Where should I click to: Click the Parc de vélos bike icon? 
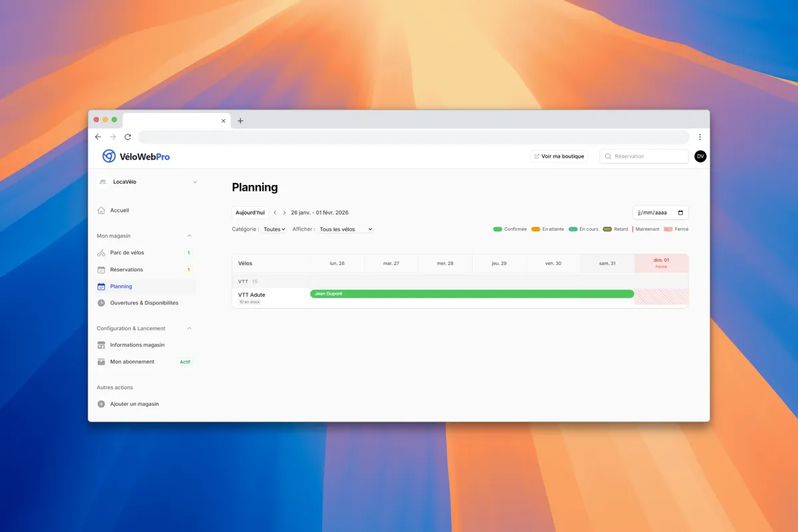(x=102, y=253)
